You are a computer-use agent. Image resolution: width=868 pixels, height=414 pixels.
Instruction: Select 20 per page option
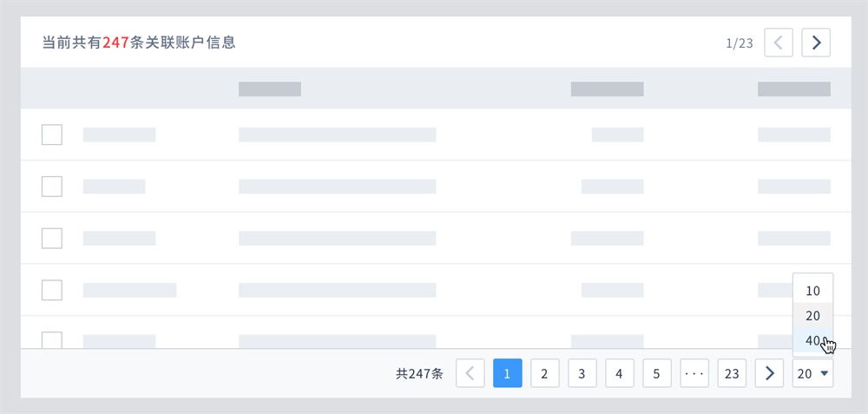click(812, 315)
